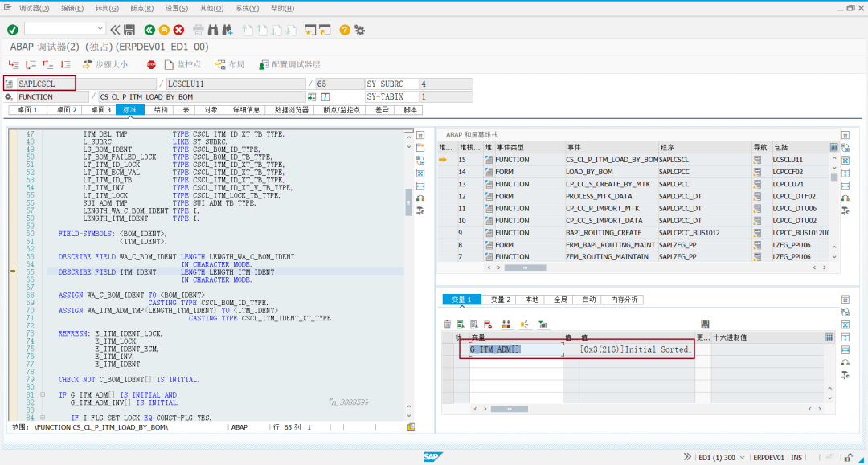This screenshot has width=868, height=465.
Task: Click the 配置调试器层 button
Action: pos(289,65)
